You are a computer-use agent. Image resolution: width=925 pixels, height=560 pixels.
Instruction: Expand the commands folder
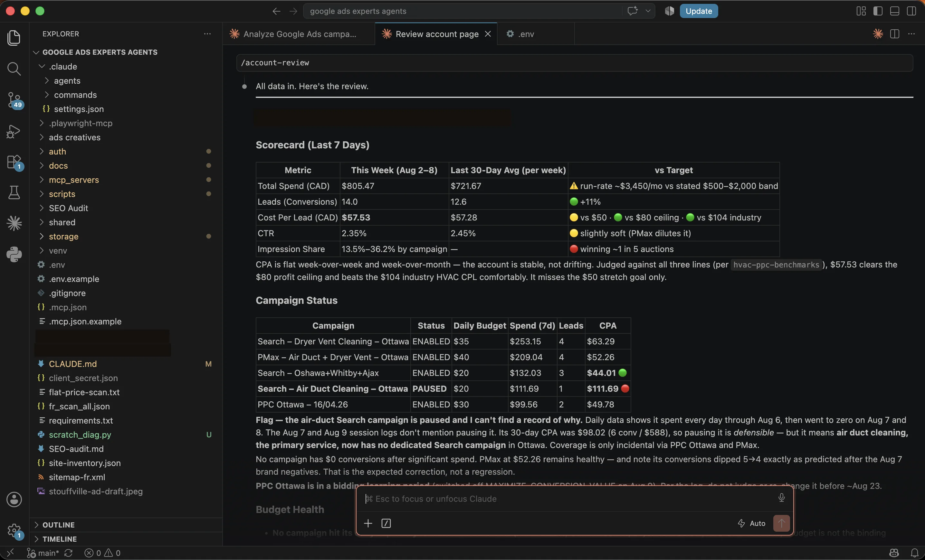75,95
